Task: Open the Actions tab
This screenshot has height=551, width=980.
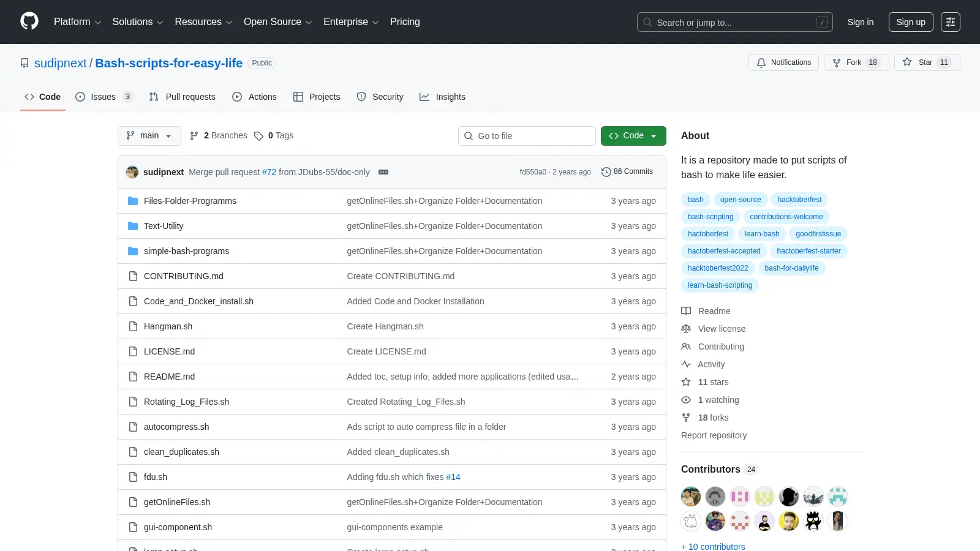Action: (255, 97)
